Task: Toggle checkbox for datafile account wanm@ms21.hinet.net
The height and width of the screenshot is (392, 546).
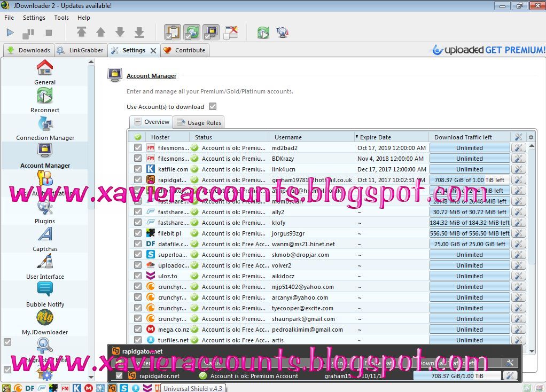Action: [x=138, y=244]
